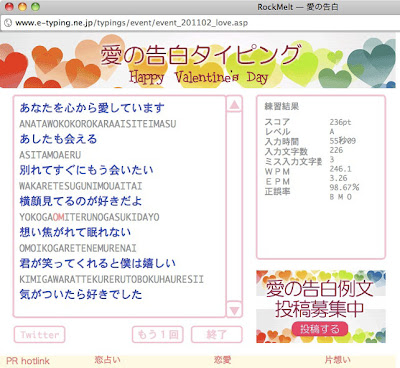Viewport: 400px width, 368px height.
Task: Open the 恋愛 link
Action: pyautogui.click(x=222, y=360)
